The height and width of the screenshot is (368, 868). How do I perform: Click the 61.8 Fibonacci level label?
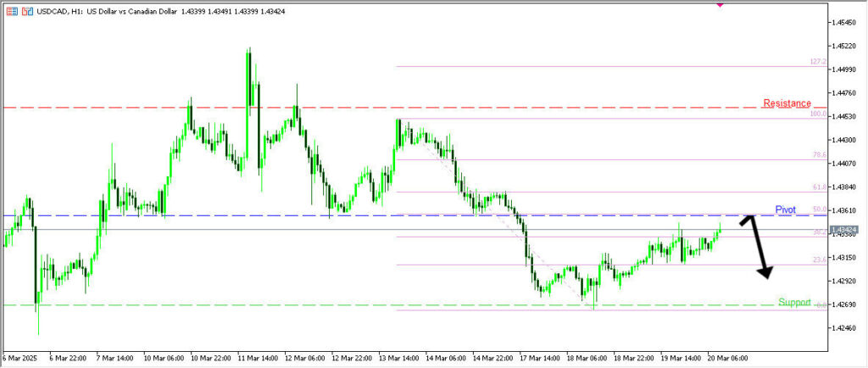pos(819,187)
